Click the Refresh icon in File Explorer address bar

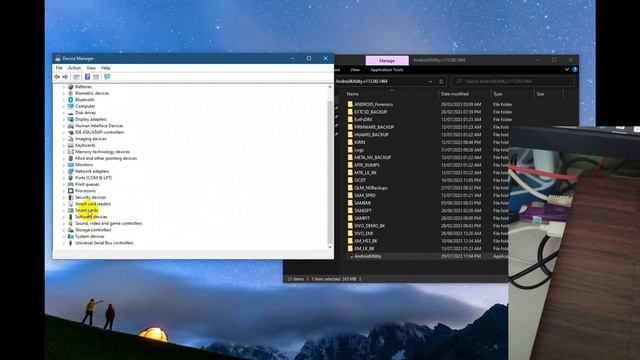(441, 82)
